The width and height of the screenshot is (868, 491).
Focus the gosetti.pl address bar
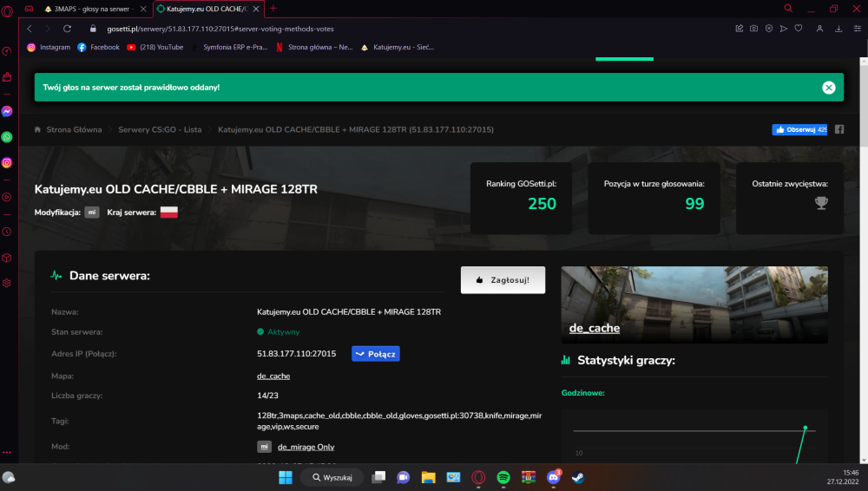(220, 29)
